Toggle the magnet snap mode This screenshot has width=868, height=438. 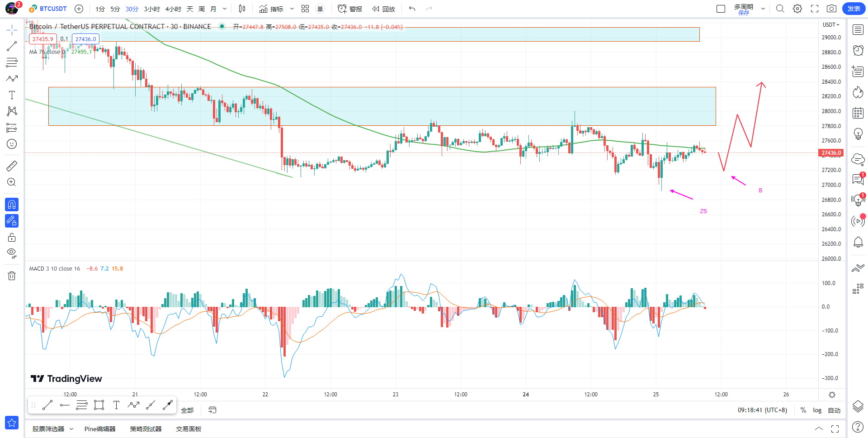point(12,205)
